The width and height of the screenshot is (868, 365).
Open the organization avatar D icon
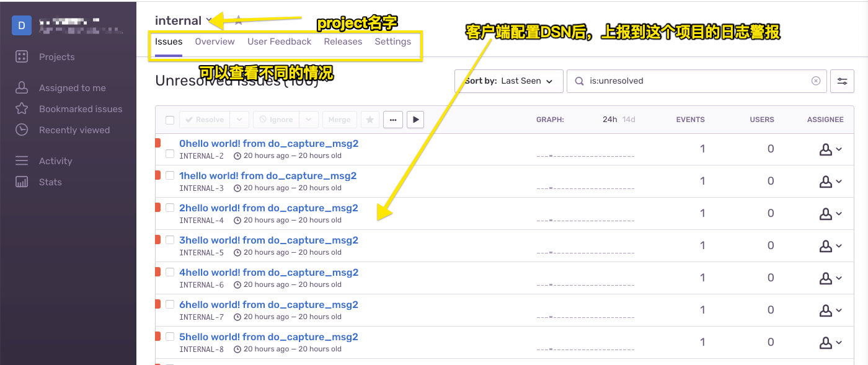(22, 25)
